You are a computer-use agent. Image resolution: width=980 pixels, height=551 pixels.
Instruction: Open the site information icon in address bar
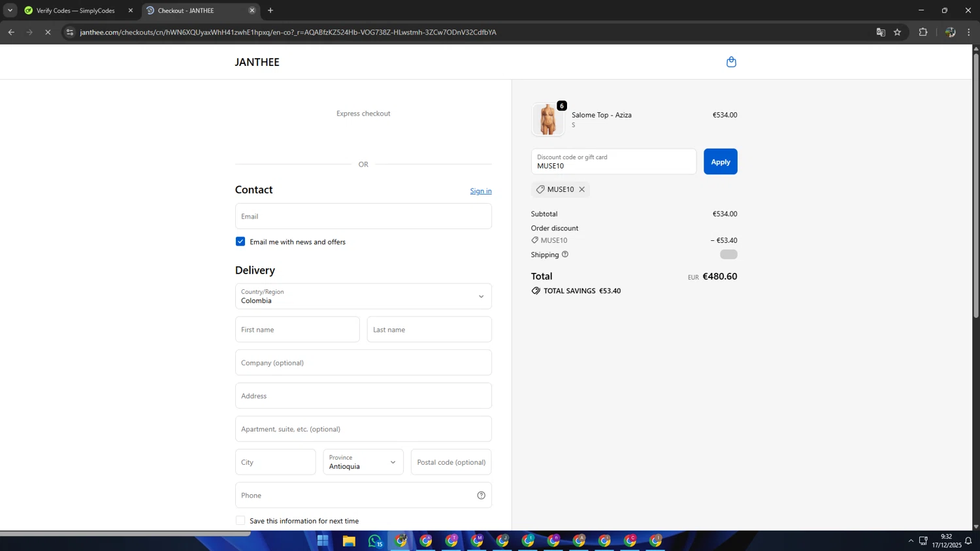(70, 32)
